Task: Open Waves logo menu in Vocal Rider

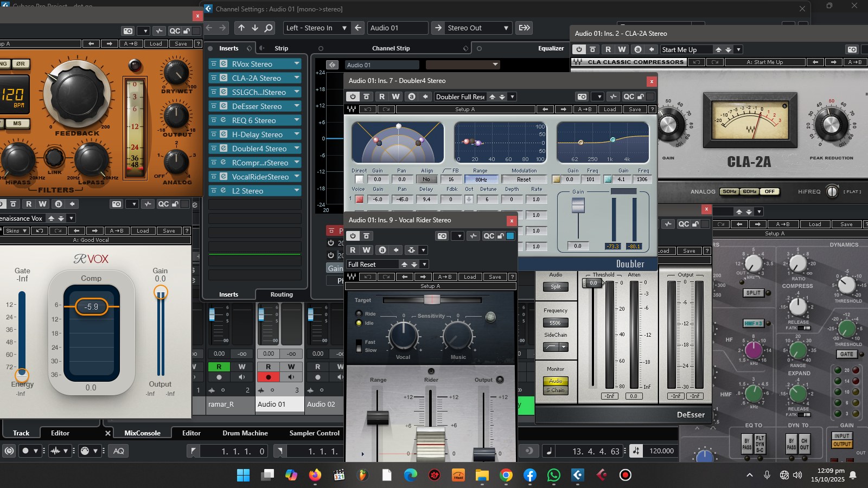Action: (352, 277)
